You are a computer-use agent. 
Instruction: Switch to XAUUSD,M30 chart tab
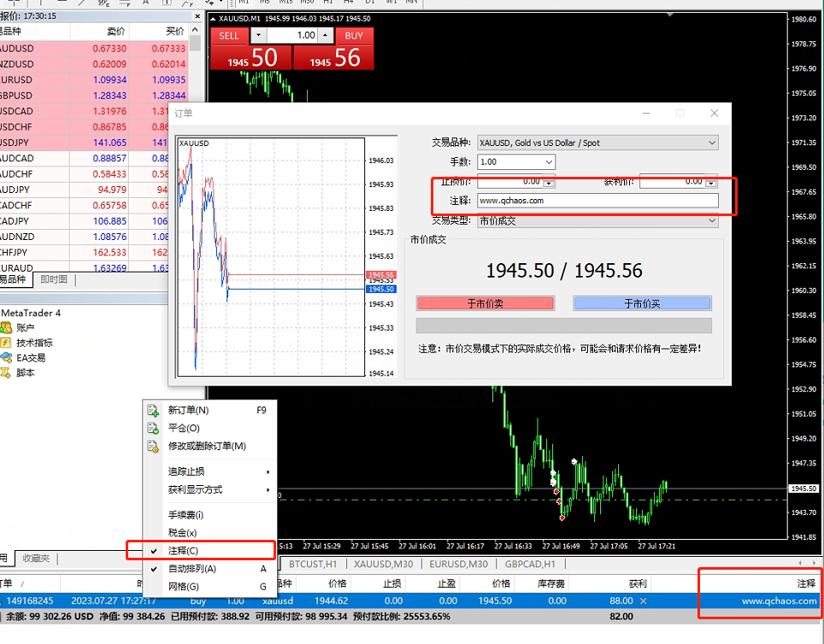click(383, 565)
